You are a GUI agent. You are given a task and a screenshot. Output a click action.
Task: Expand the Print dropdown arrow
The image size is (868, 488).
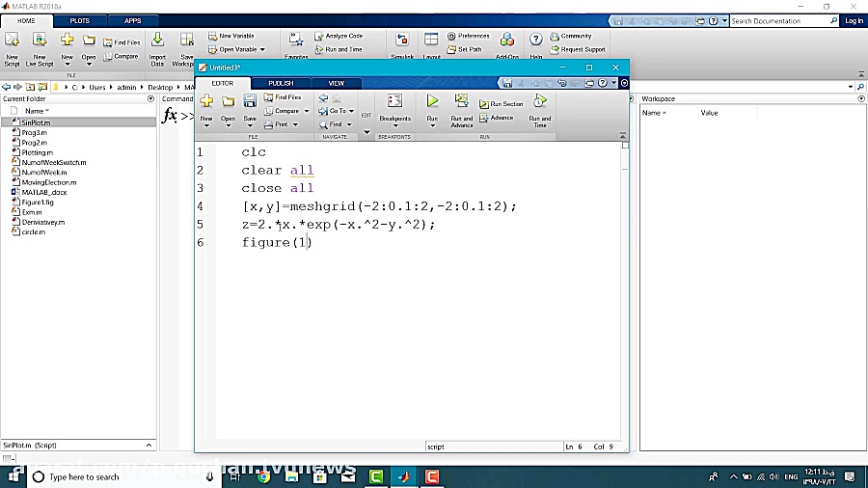295,125
